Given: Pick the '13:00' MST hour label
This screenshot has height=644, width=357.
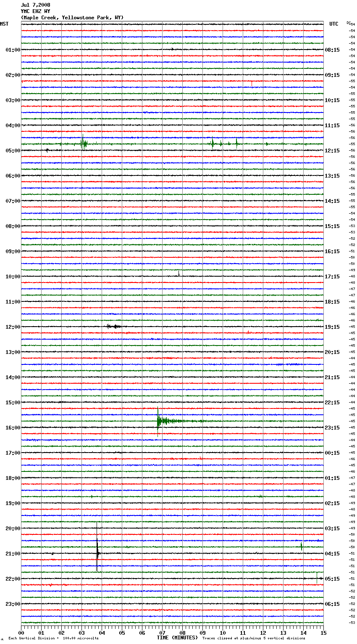Looking at the screenshot, I should point(13,352).
